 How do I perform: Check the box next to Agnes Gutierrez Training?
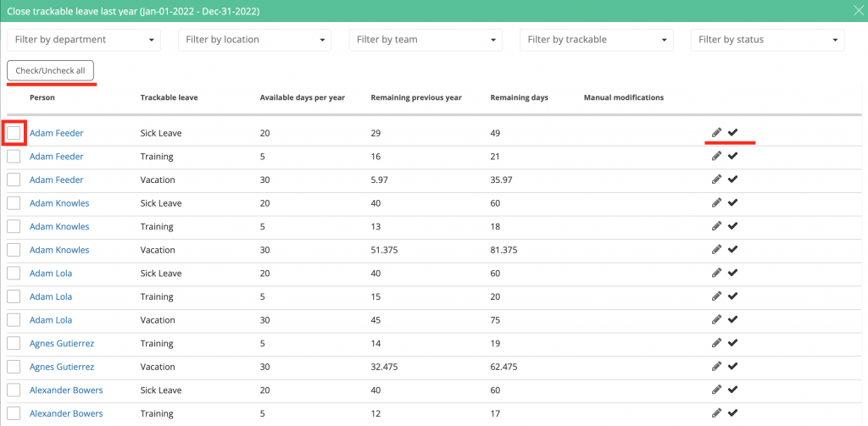14,343
